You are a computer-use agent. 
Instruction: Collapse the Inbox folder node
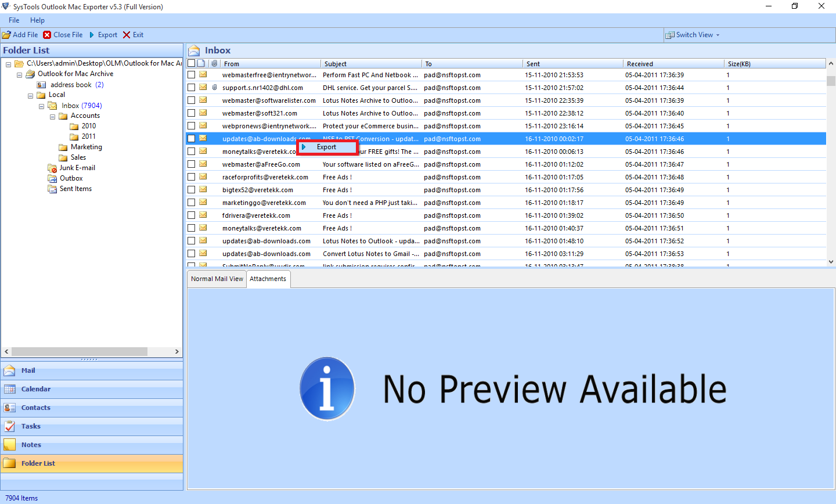pos(41,105)
